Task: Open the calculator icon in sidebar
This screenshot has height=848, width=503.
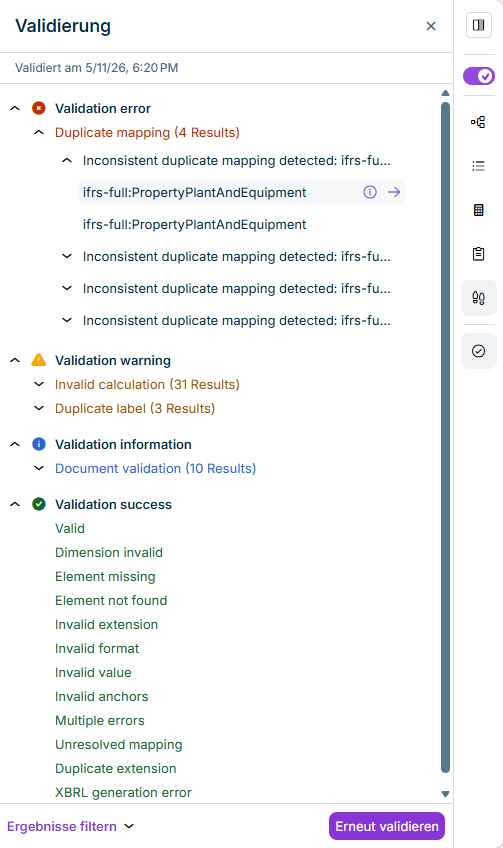Action: pyautogui.click(x=479, y=210)
